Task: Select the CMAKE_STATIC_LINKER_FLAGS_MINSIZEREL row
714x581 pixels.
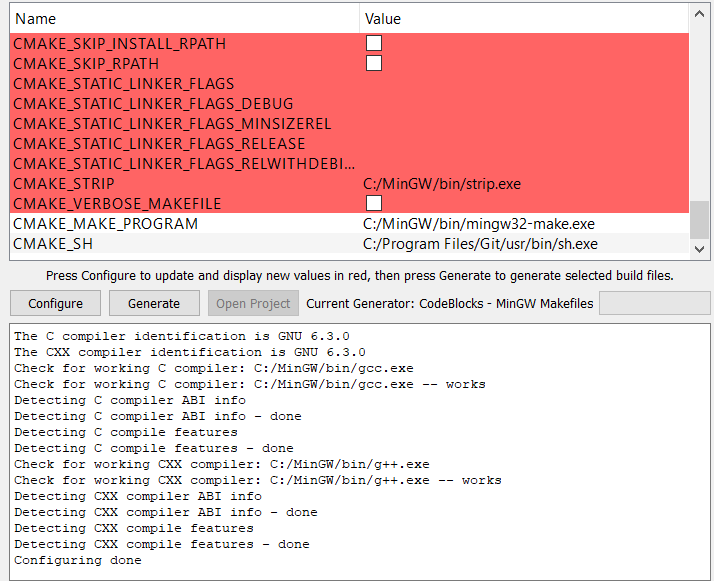Action: pyautogui.click(x=172, y=124)
